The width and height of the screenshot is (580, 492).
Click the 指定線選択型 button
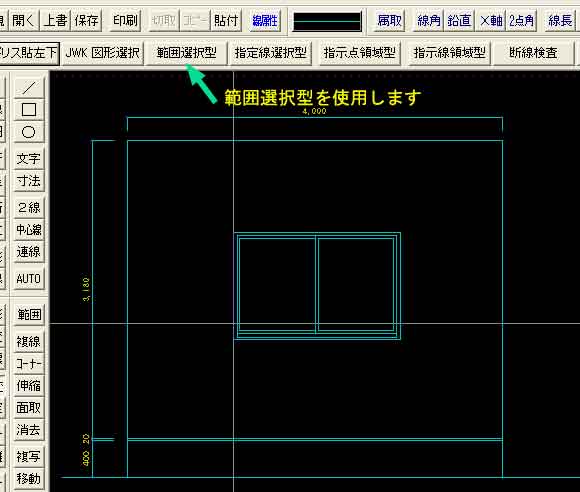(x=271, y=53)
